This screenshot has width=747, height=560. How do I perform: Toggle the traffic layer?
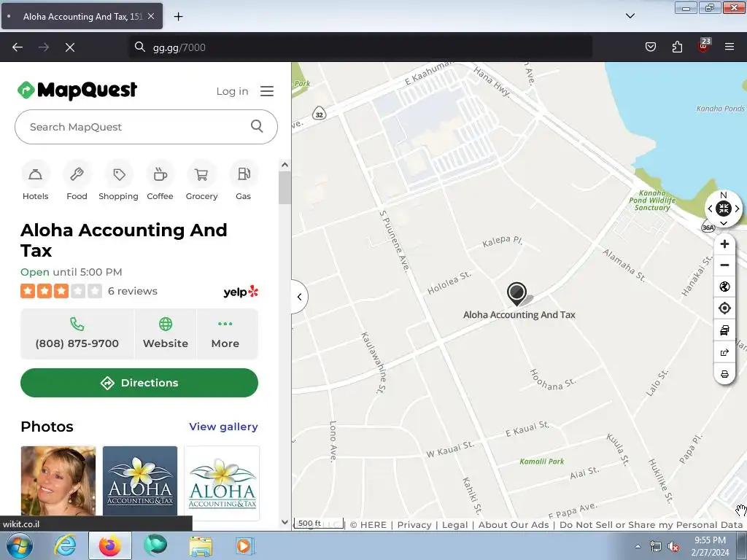pyautogui.click(x=724, y=330)
